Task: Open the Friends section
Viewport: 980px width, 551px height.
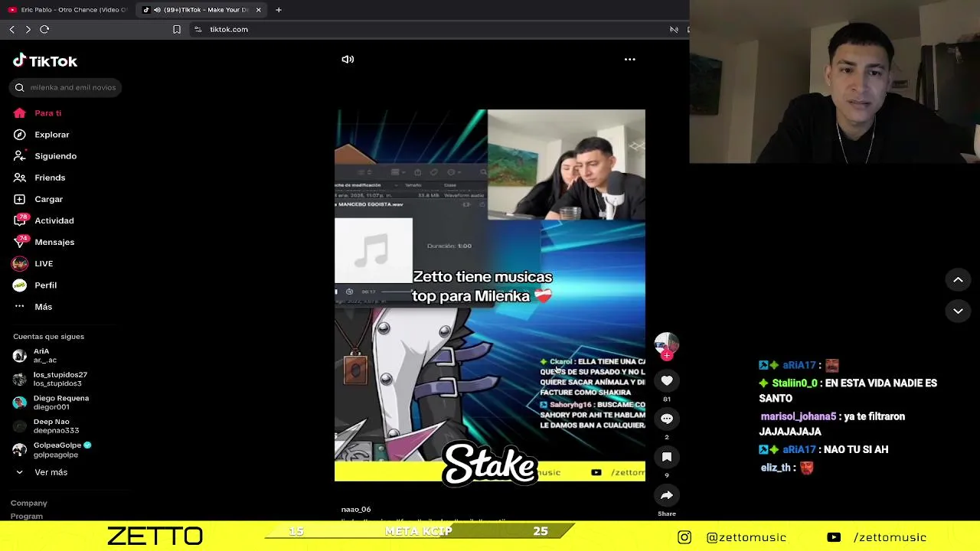Action: coord(50,178)
